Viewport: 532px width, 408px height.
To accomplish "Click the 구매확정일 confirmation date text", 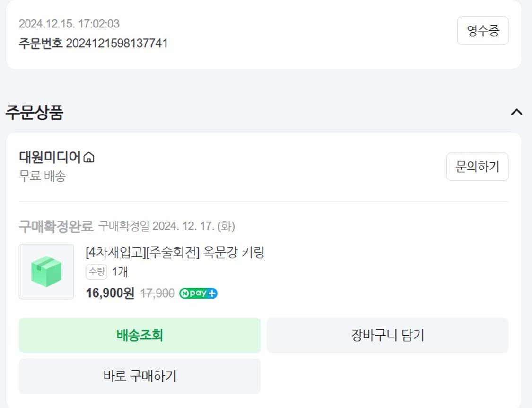I will 168,227.
